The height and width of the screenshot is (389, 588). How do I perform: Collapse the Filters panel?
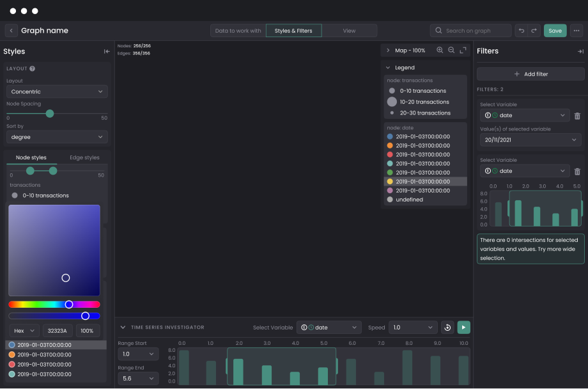(580, 51)
